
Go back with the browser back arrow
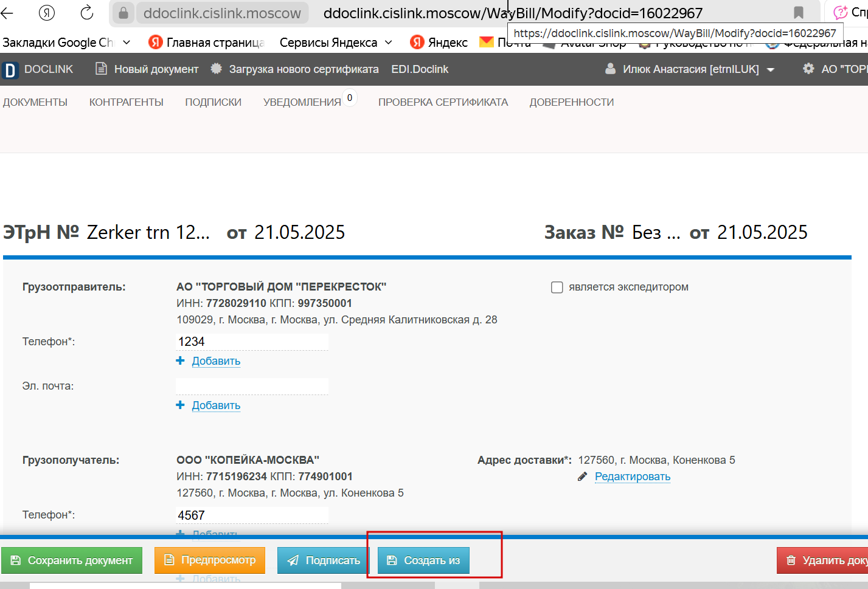click(x=7, y=13)
